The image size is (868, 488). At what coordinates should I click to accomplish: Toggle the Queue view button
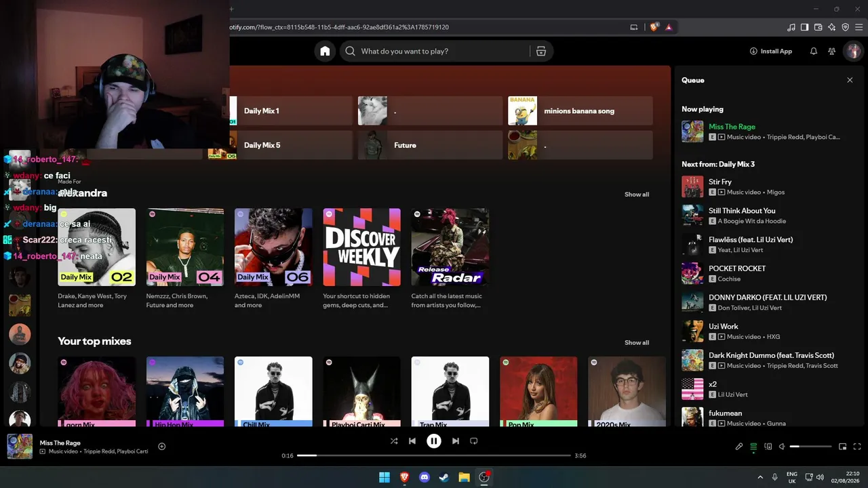coord(753,447)
